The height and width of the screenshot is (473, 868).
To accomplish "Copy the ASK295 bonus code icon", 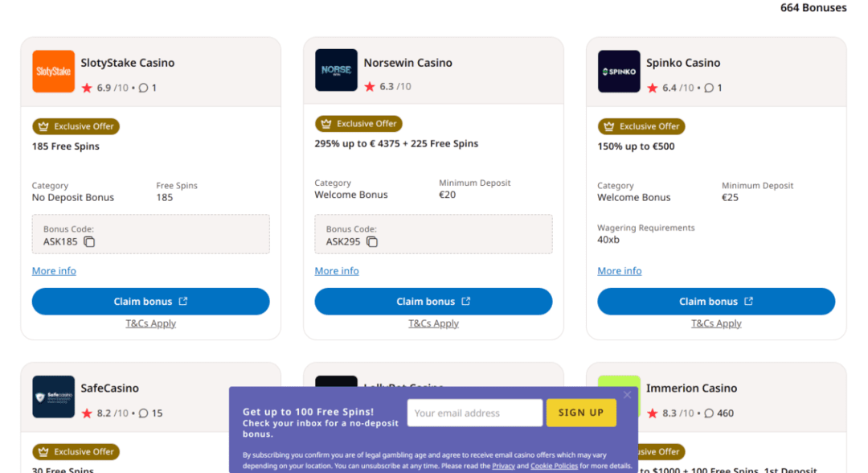I will coord(372,241).
